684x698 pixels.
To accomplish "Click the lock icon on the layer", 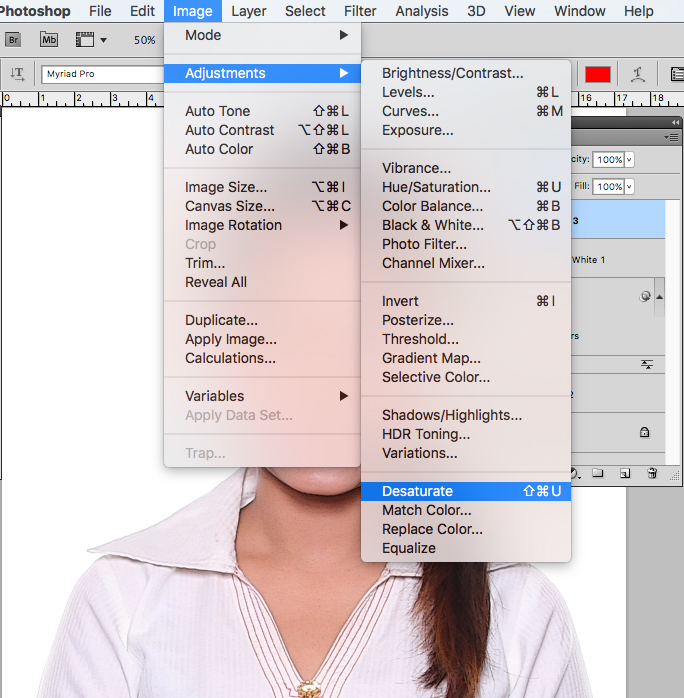I will (644, 432).
